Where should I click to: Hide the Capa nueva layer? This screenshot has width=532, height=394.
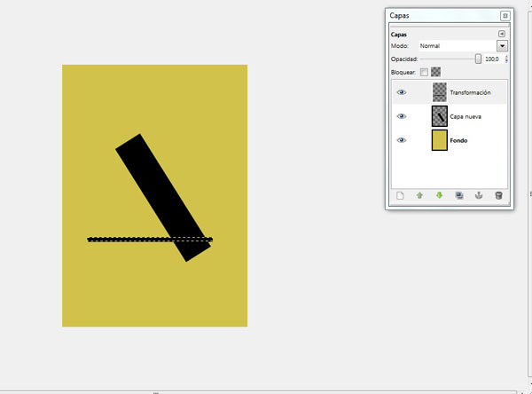click(x=402, y=116)
